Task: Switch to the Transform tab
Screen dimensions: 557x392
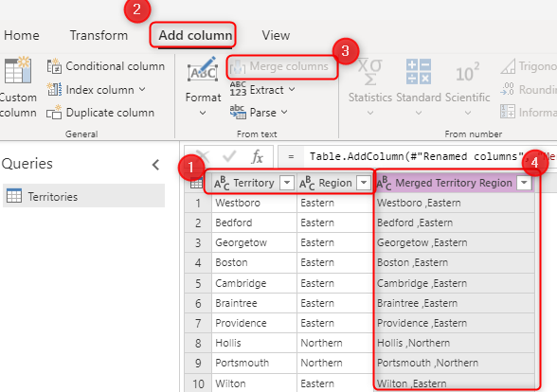Action: (99, 35)
